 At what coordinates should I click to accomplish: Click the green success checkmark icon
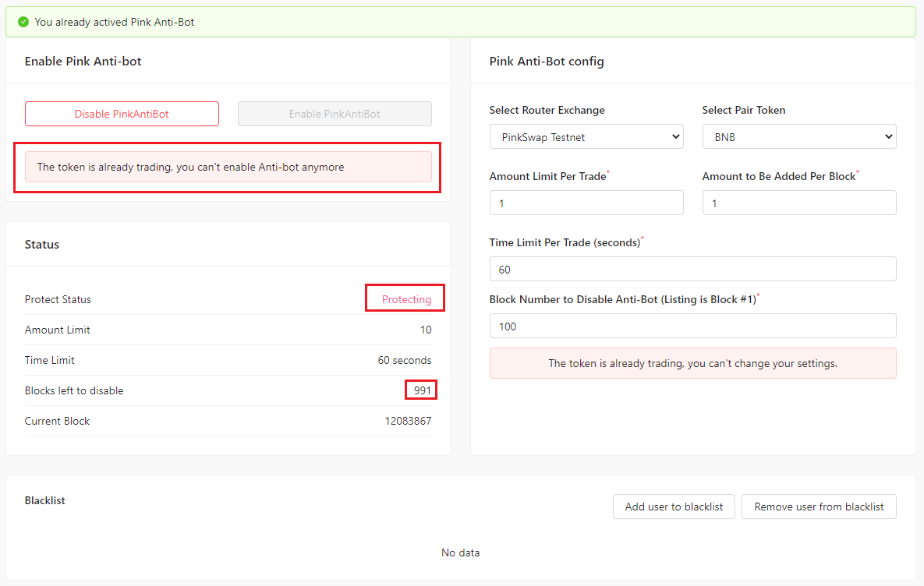23,22
